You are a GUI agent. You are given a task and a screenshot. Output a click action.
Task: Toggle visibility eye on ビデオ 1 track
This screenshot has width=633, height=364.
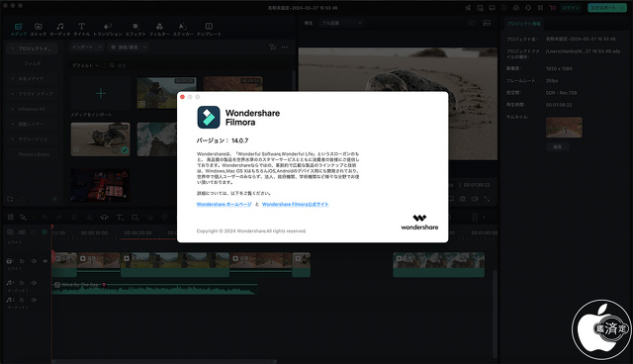45,261
